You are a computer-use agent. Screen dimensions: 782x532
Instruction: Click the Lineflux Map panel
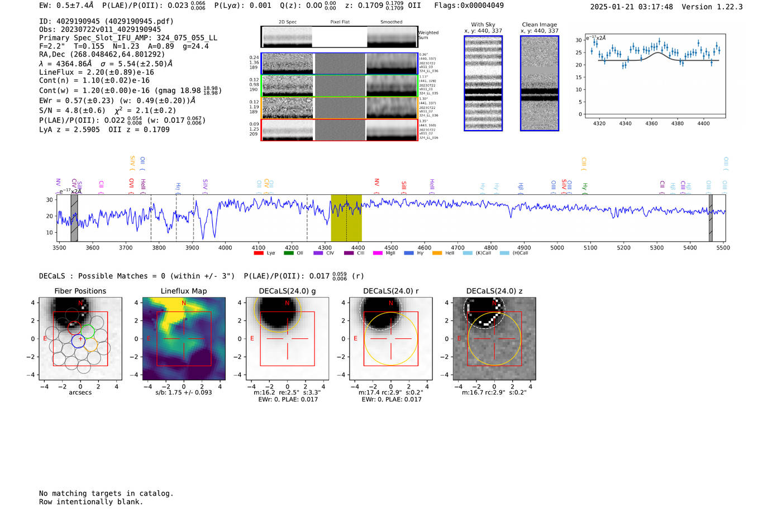[x=184, y=339]
